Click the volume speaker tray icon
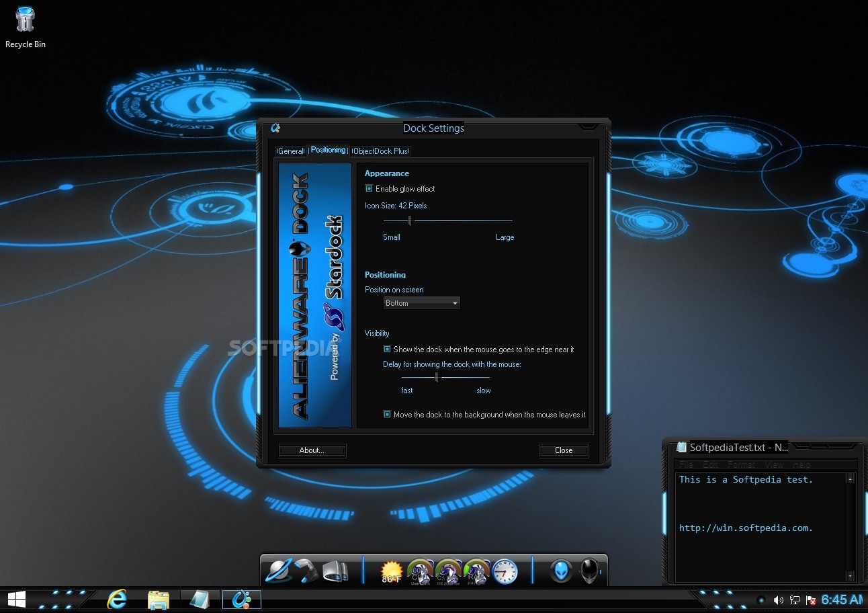 click(778, 600)
